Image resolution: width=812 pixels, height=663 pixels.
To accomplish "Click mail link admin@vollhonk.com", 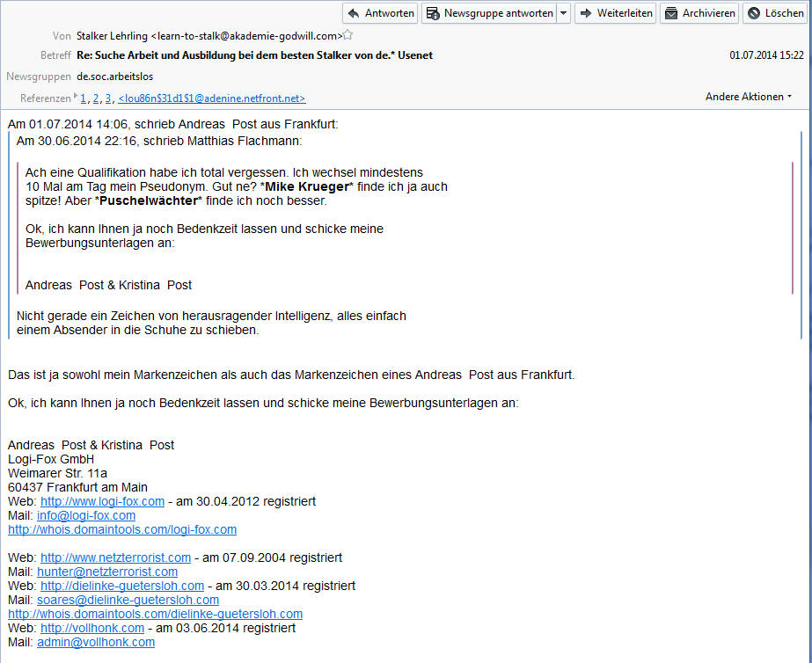I will point(96,642).
